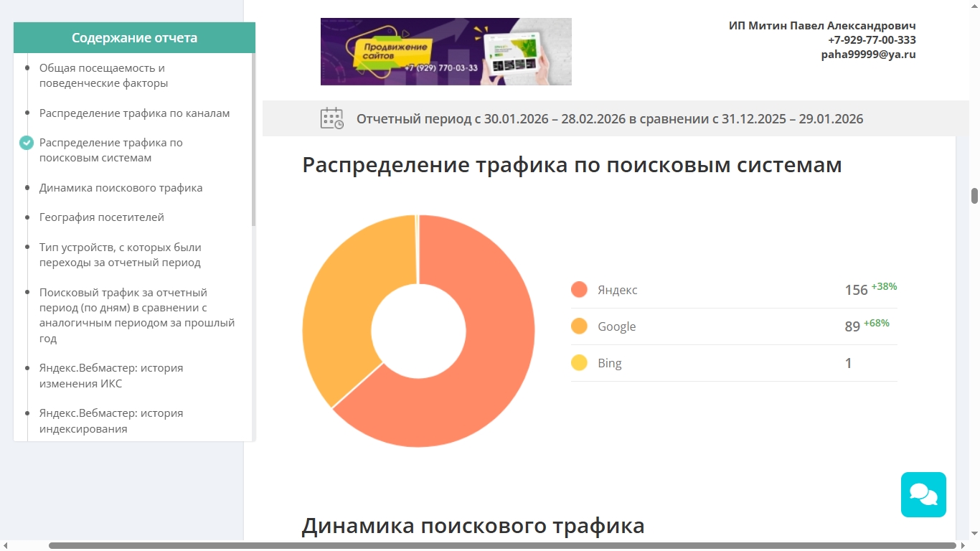Open География посетителей section
This screenshot has width=980, height=551.
point(101,217)
